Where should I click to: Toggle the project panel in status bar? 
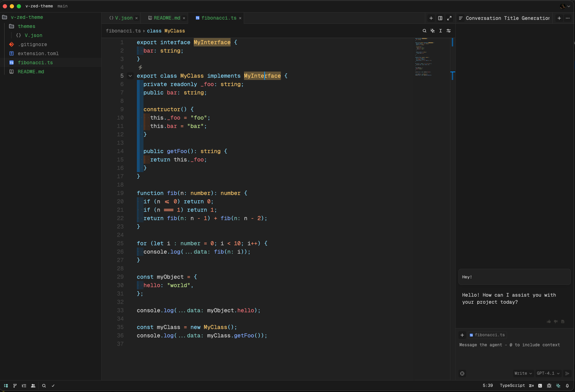(x=6, y=386)
